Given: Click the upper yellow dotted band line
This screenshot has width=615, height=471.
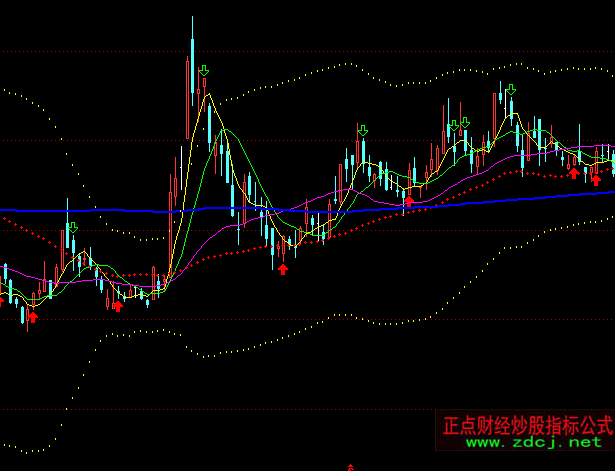Looking at the screenshot, I should [340, 66].
